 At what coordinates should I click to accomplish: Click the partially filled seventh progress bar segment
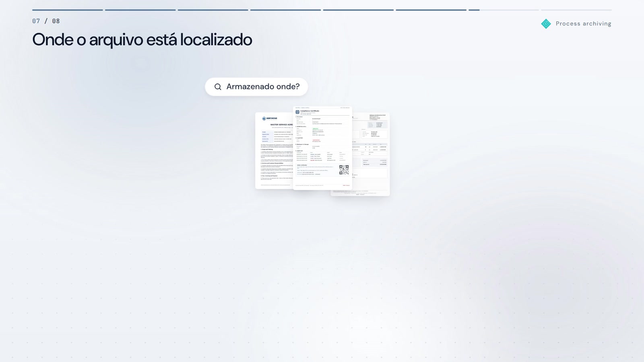[x=504, y=10]
